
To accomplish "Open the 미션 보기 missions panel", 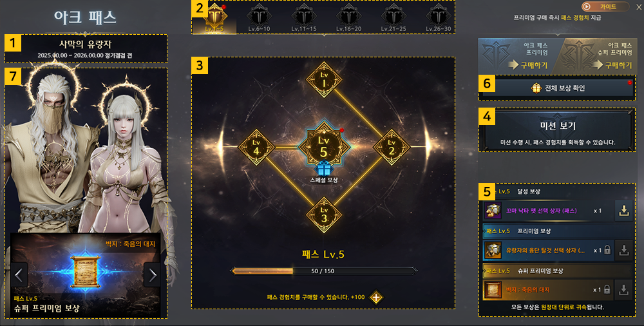I will click(557, 130).
